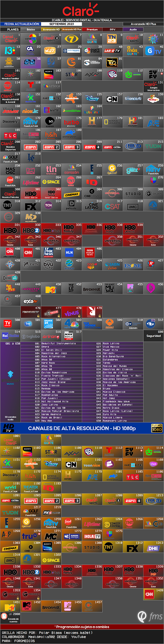Click the Básico plan legend label
The height and width of the screenshot is (644, 164).
tap(31, 29)
